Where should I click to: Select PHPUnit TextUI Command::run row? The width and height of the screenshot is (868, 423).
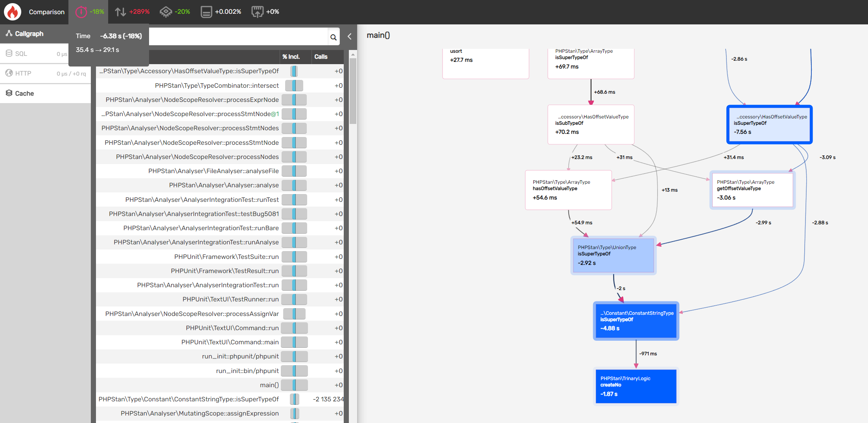[220, 328]
